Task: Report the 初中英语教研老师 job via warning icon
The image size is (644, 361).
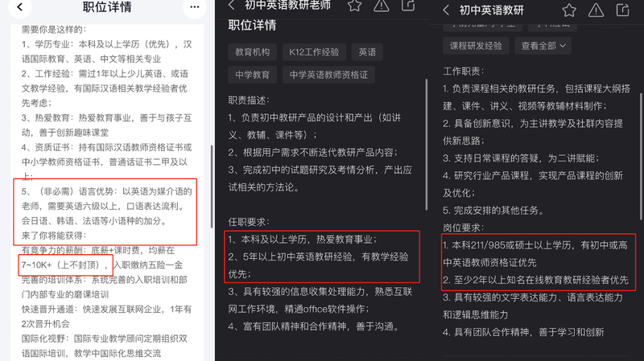Action: click(381, 6)
